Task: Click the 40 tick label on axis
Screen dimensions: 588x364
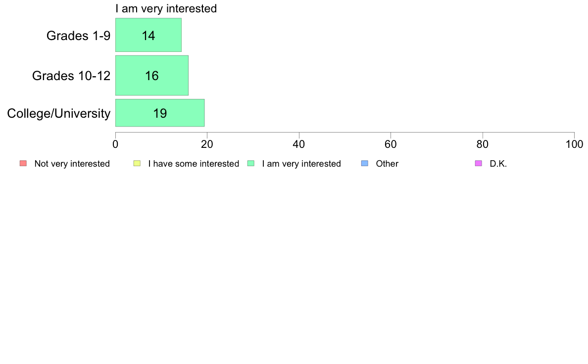Action: [x=299, y=144]
